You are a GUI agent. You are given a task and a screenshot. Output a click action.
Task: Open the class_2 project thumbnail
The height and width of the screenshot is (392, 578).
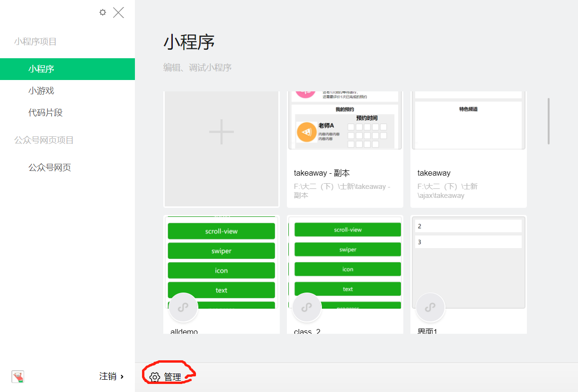coord(345,262)
